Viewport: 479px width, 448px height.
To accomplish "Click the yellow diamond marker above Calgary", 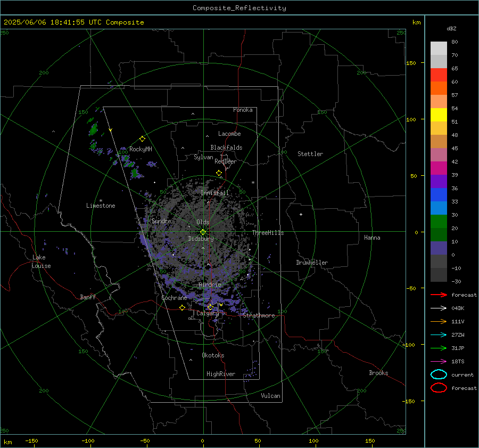I will click(x=210, y=307).
